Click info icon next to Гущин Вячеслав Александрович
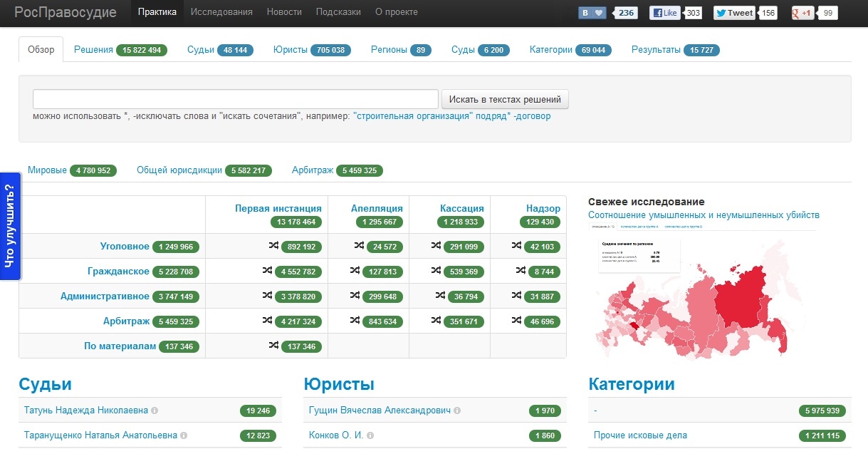 [x=457, y=411]
